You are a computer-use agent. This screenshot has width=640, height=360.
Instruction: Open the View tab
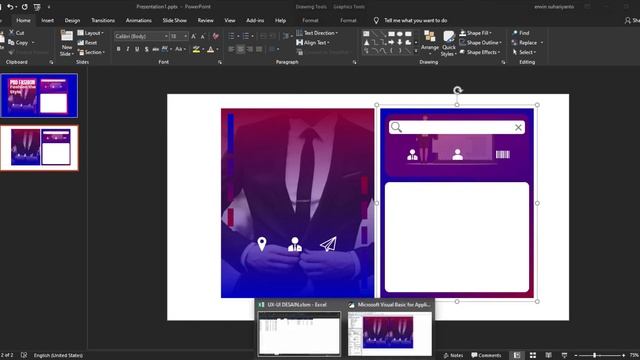click(x=229, y=20)
